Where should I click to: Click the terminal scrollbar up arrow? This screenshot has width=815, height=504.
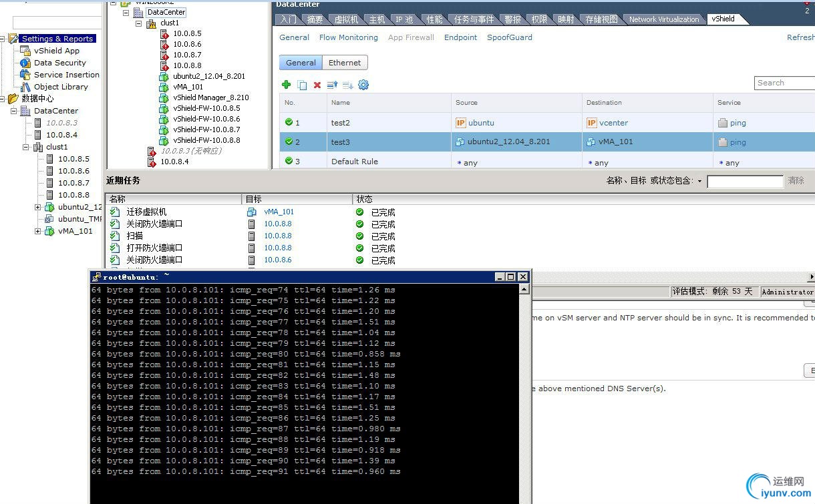point(524,289)
